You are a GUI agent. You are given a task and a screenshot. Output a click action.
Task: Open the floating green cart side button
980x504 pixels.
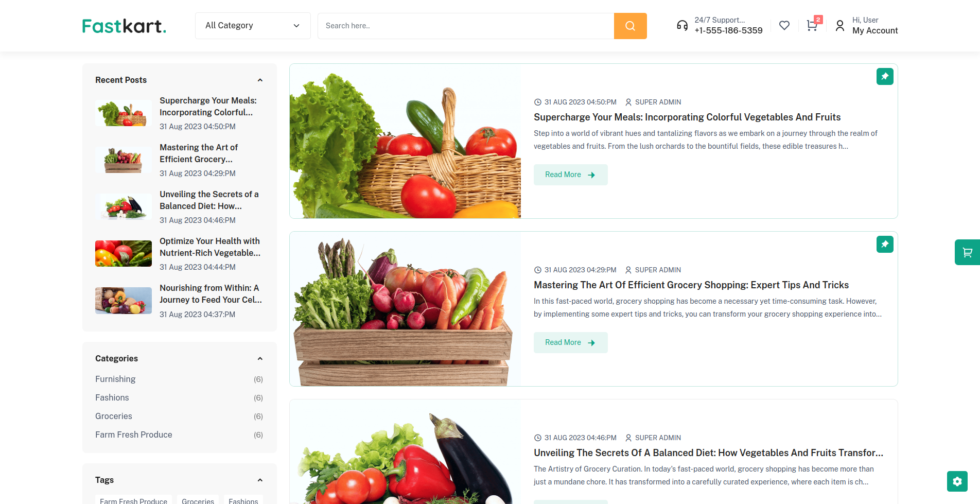click(x=967, y=252)
